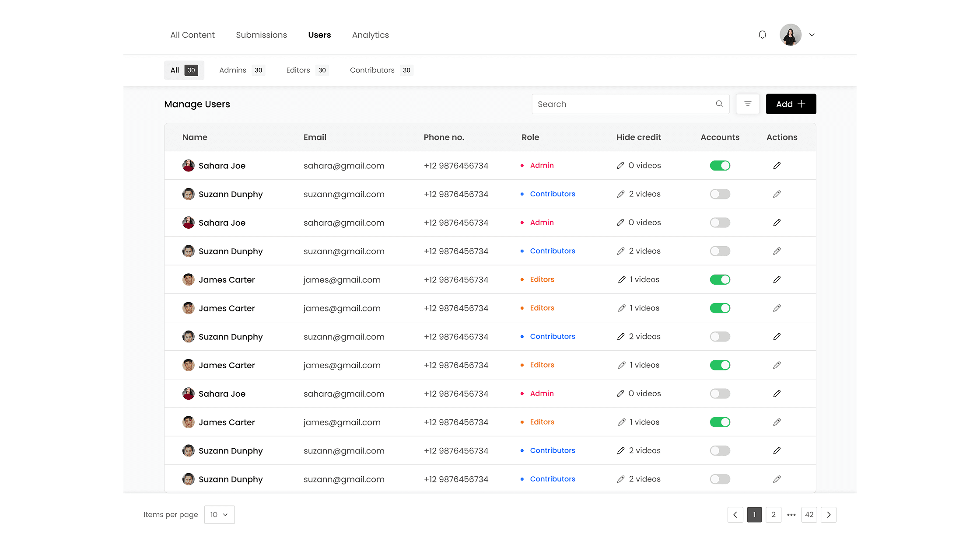
Task: Edit user in fifth table row
Action: click(x=777, y=279)
